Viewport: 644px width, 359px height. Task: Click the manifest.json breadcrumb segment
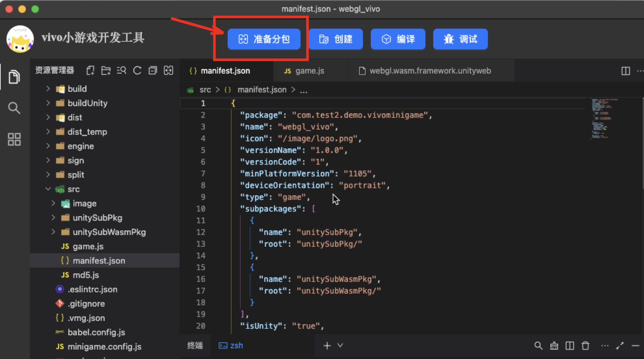tap(262, 90)
